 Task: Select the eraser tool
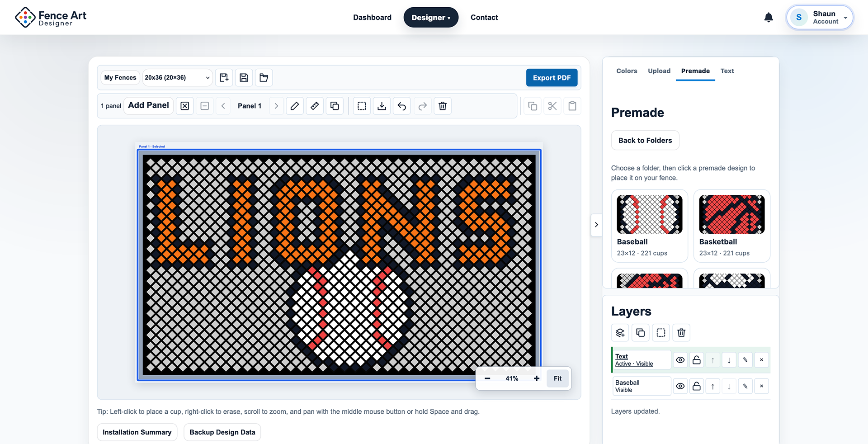pos(315,106)
